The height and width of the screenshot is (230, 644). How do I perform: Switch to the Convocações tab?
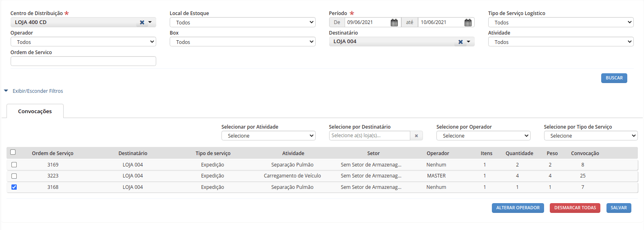point(35,111)
